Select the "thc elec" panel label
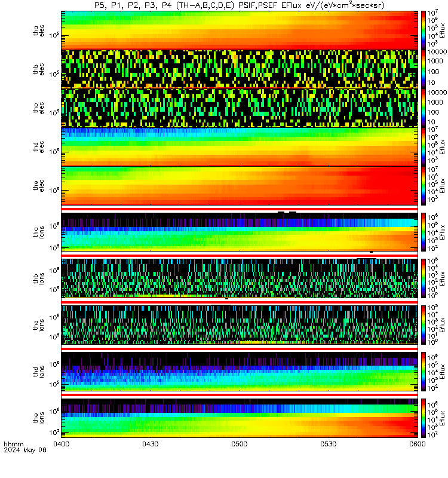The width and height of the screenshot is (448, 478). (x=38, y=108)
